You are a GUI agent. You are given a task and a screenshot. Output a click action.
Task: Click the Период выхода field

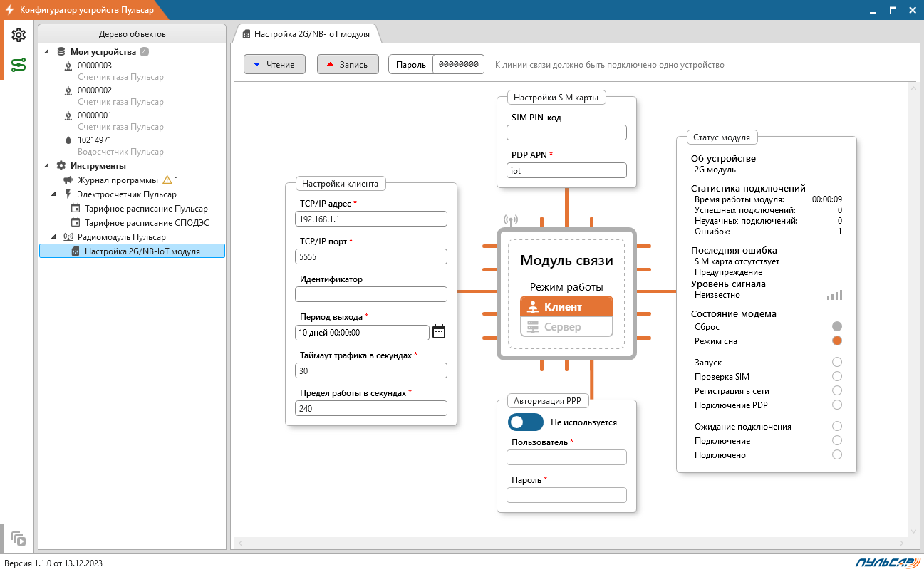coord(362,332)
